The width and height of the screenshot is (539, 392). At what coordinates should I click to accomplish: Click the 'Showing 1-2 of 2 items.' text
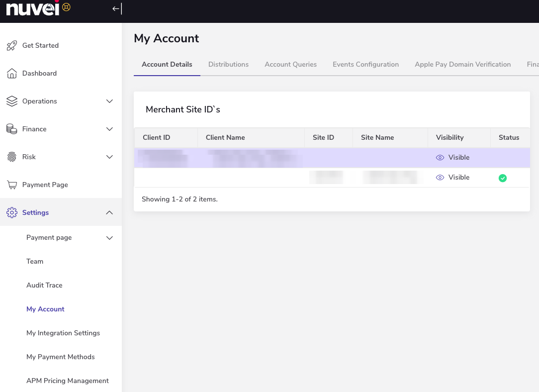pos(180,199)
